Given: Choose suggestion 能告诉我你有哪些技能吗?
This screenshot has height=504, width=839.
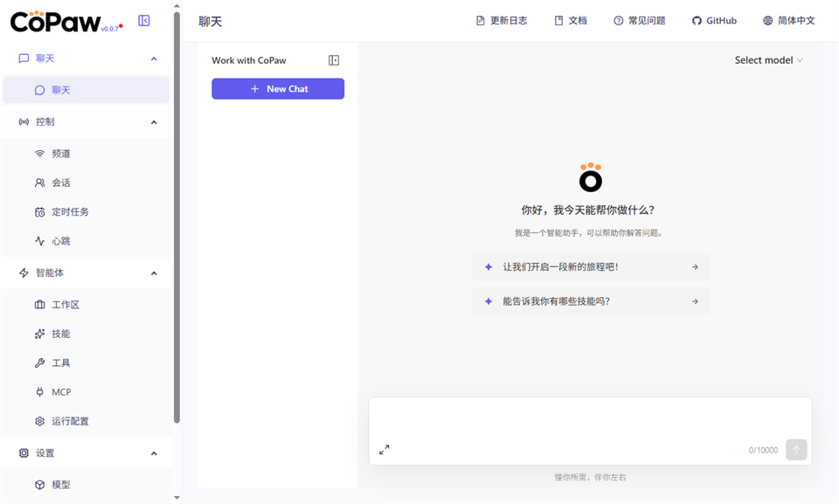Looking at the screenshot, I should click(590, 301).
